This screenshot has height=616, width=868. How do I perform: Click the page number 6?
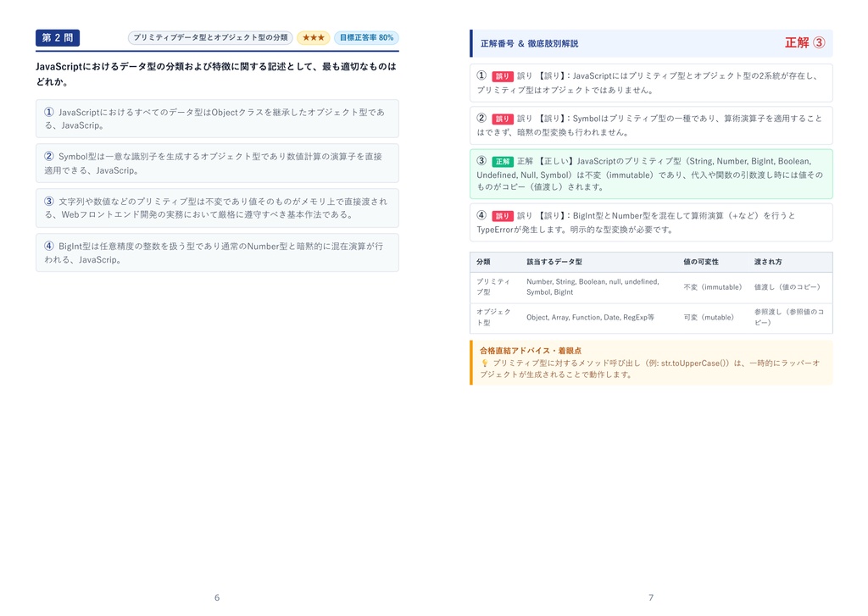(217, 597)
